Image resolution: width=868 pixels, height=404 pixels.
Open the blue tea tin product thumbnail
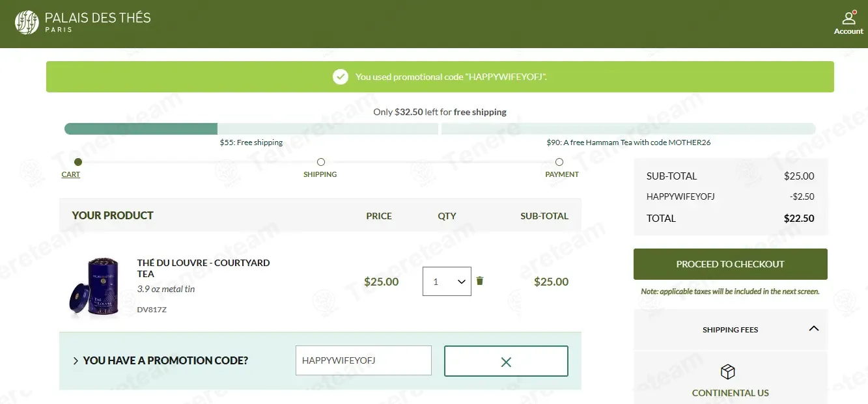click(94, 286)
